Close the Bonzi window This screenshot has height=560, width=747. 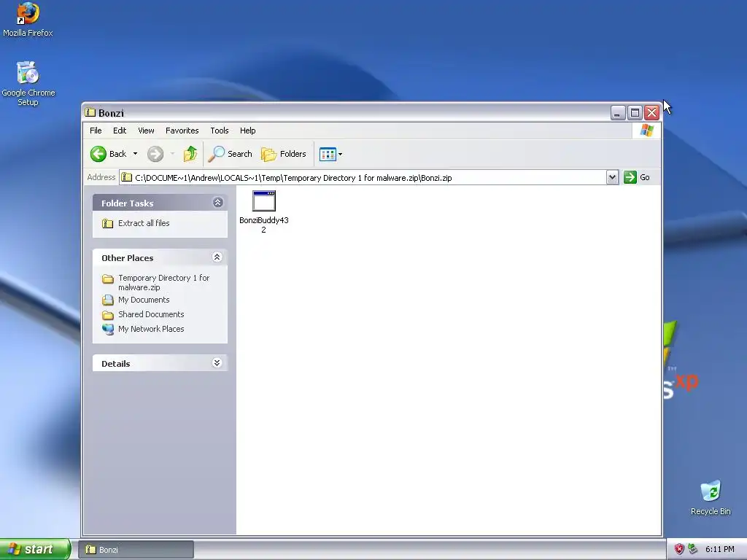click(x=651, y=113)
